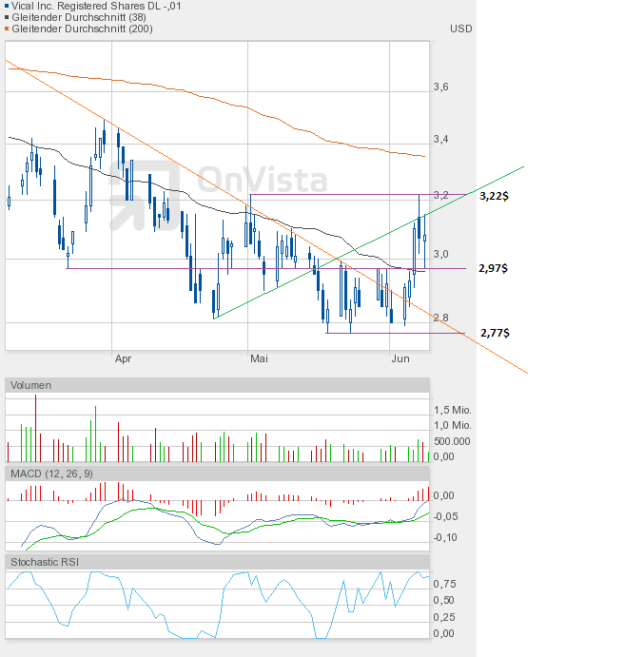
Task: Click the 1,5 Mio. volume axis label
Action: (453, 410)
